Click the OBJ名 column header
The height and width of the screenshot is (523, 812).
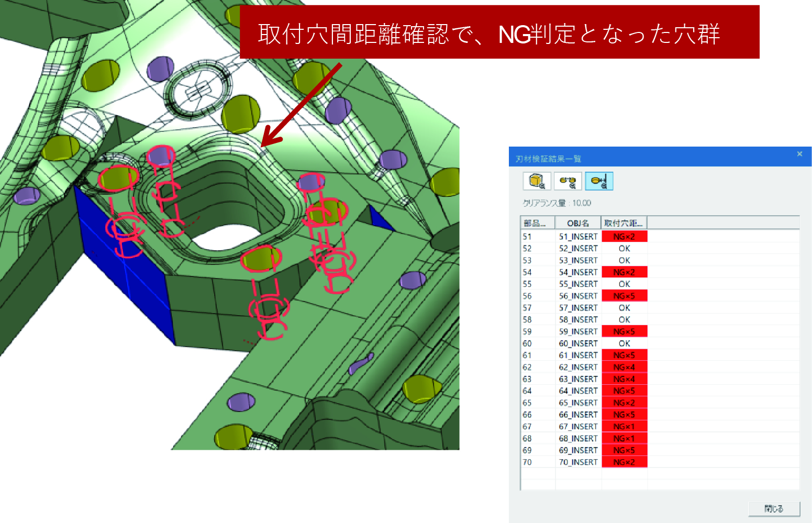(578, 223)
